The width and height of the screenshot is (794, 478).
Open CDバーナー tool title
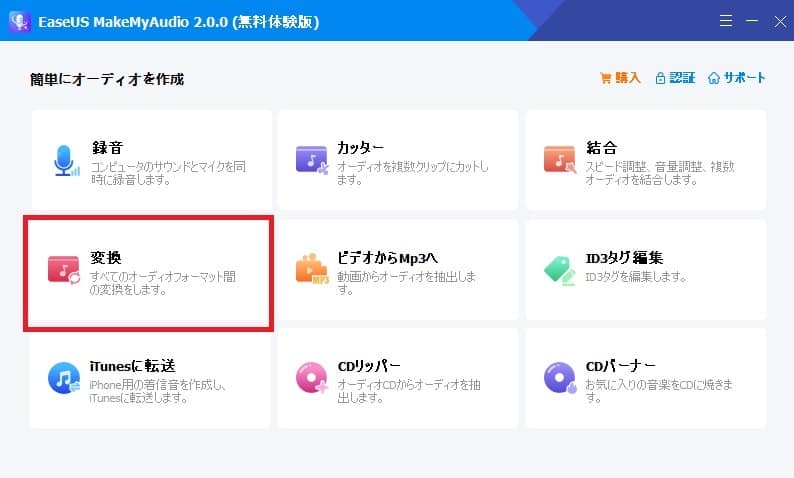(x=621, y=366)
